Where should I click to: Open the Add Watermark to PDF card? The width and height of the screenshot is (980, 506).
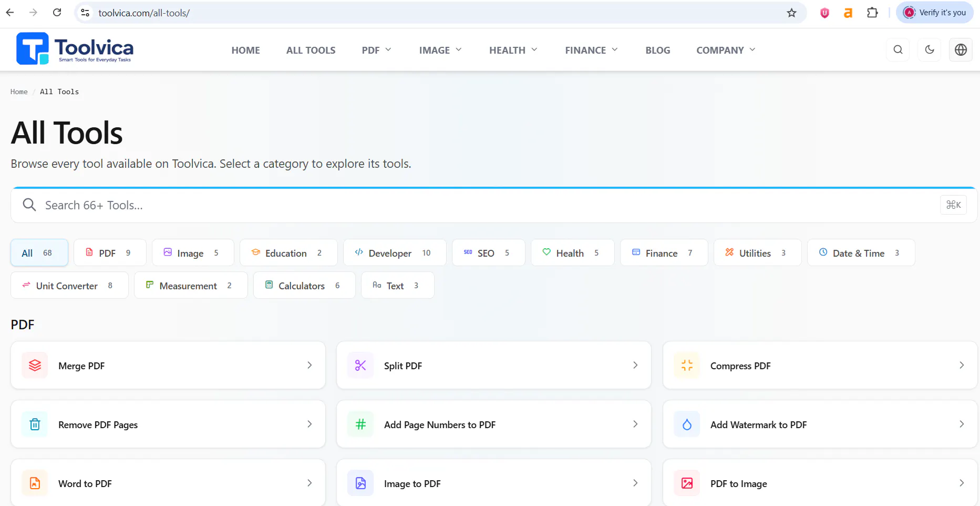click(x=820, y=424)
